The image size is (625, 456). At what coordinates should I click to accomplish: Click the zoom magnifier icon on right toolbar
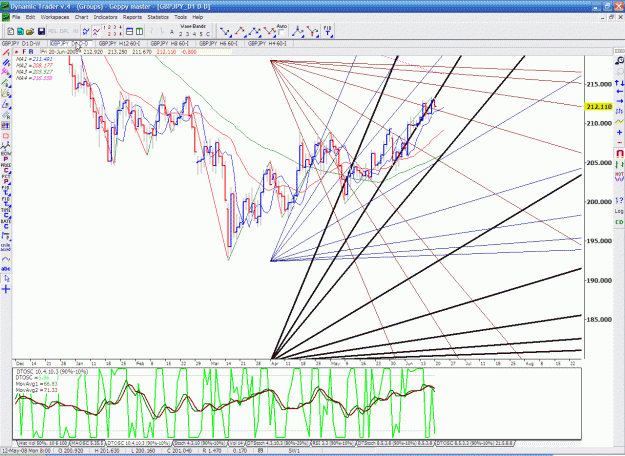coord(619,61)
